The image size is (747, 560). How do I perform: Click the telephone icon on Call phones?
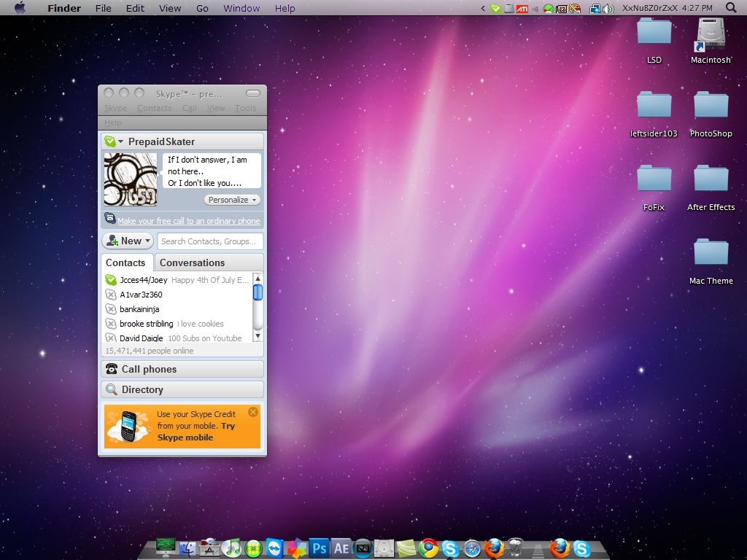[112, 368]
